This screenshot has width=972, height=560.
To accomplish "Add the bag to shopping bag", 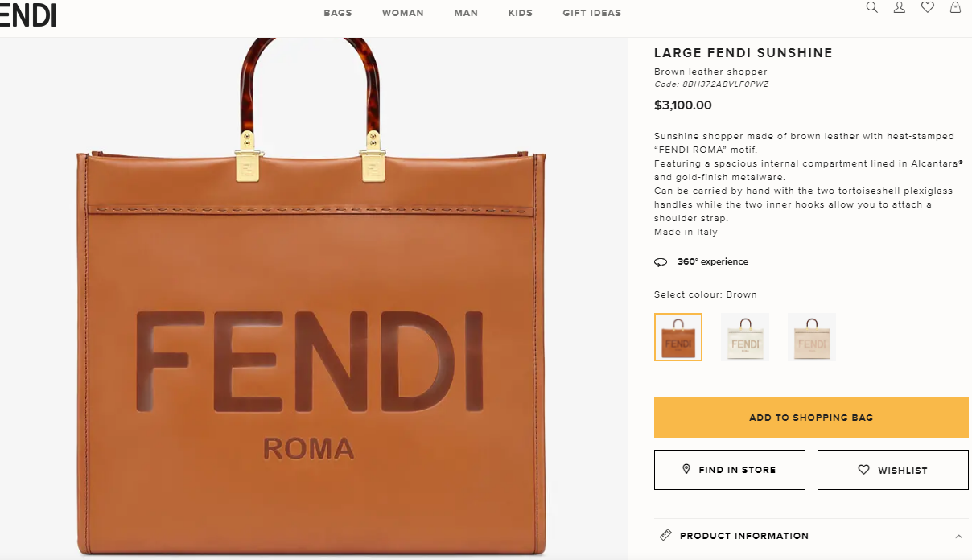I will coord(811,418).
